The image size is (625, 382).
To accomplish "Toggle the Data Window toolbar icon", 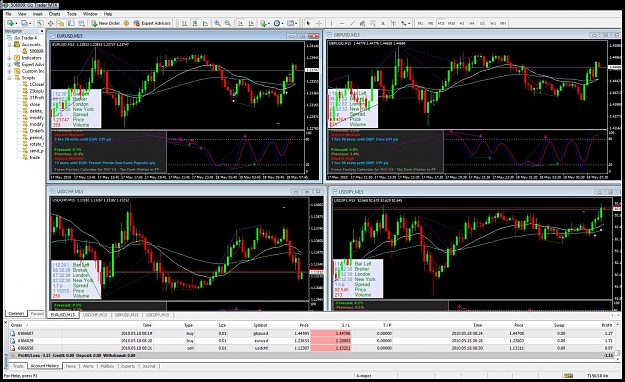I will click(51, 24).
